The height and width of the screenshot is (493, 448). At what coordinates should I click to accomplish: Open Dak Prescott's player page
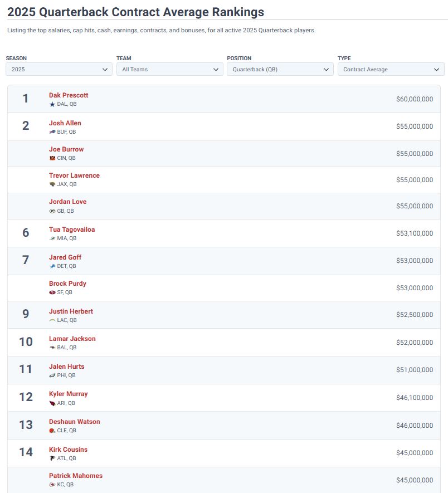(69, 95)
